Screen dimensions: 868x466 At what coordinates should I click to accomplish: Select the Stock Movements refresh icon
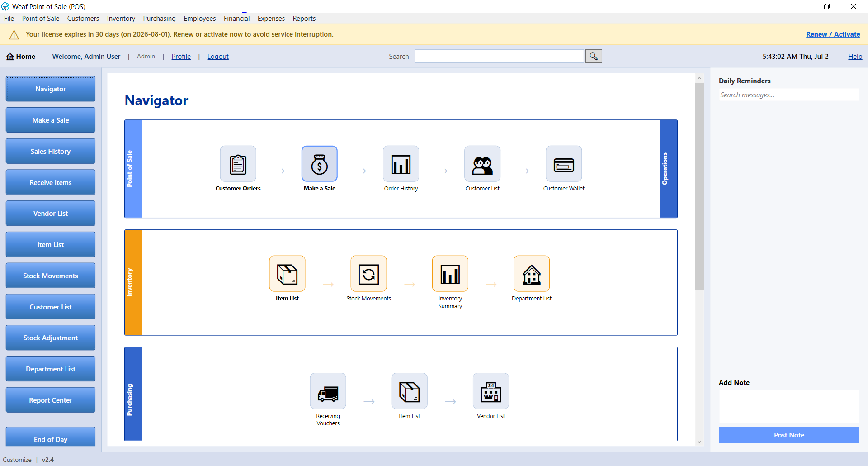pyautogui.click(x=368, y=274)
